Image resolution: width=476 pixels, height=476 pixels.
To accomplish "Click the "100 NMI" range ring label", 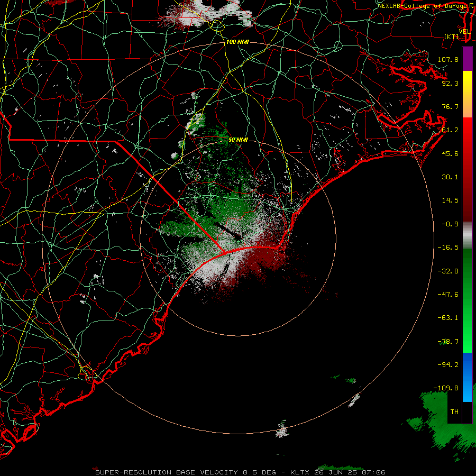I will click(237, 42).
